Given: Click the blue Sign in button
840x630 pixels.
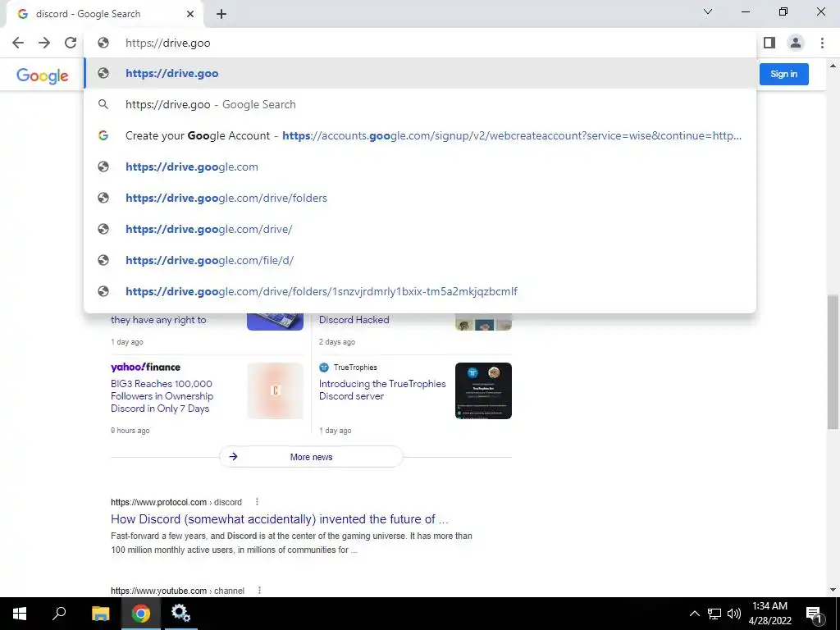Looking at the screenshot, I should [x=783, y=74].
